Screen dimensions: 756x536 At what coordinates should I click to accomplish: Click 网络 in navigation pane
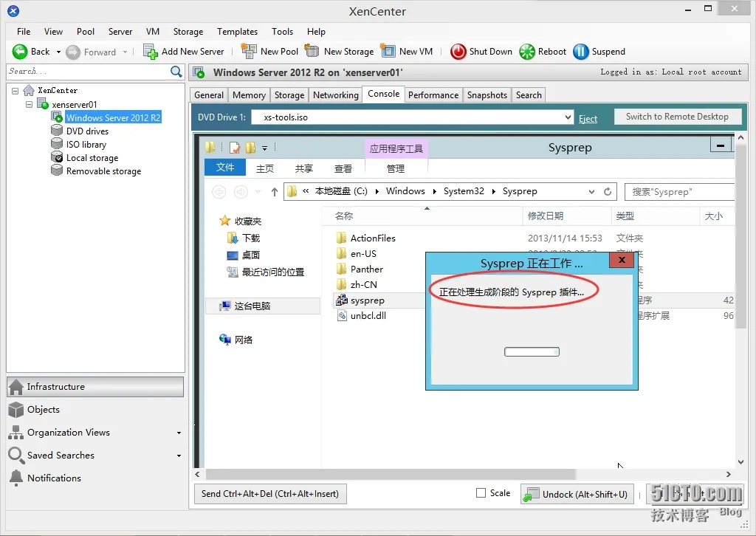[244, 340]
